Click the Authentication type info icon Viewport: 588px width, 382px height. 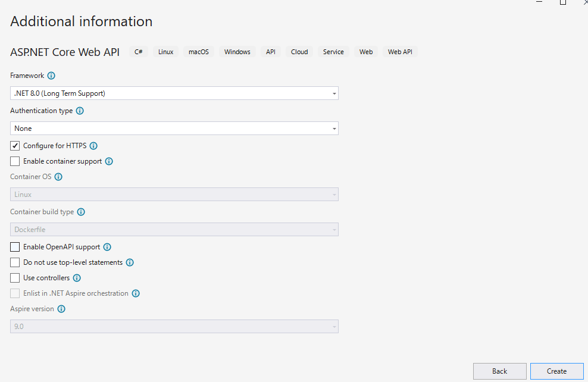coord(80,111)
